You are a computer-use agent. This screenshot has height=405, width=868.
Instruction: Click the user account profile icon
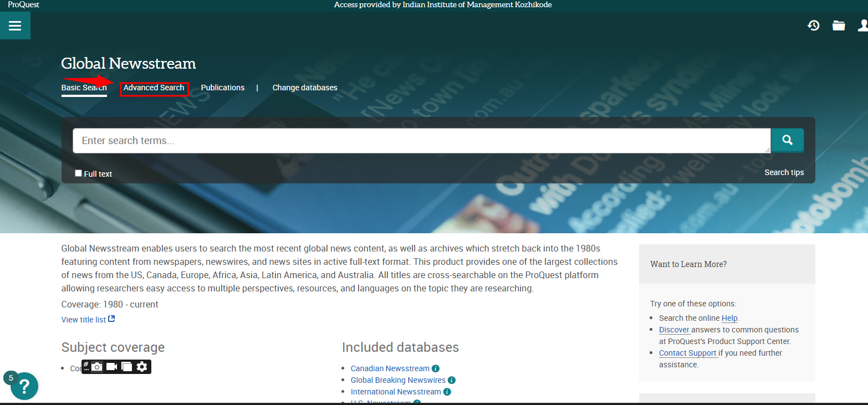point(862,25)
